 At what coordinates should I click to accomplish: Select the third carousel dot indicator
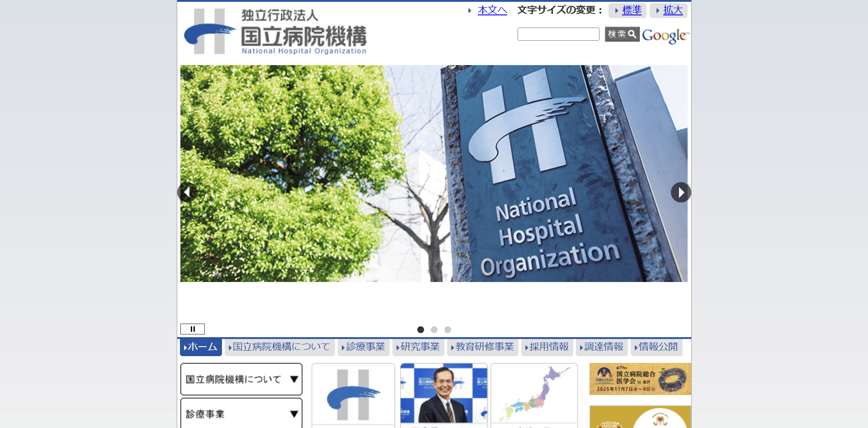(x=448, y=329)
